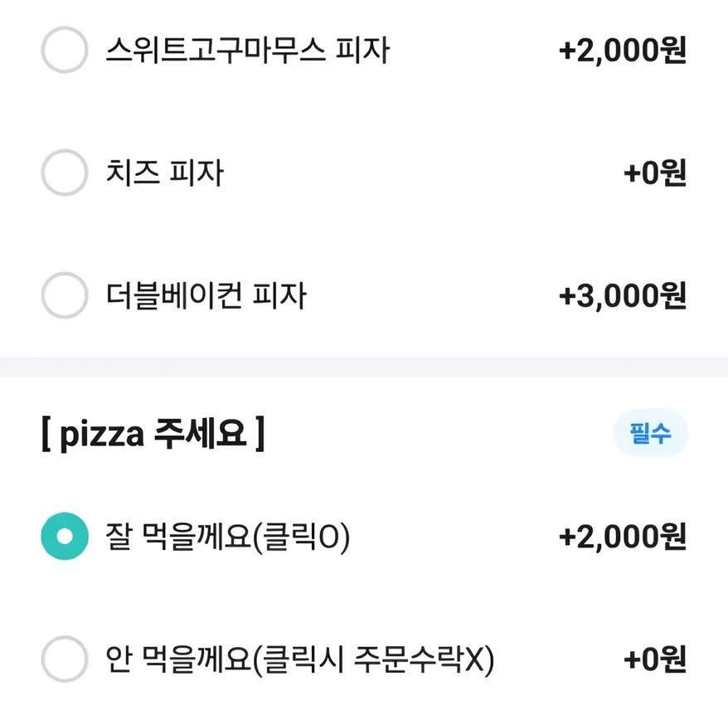Tap the 치즈 피자 option label
728x720 pixels.
(165, 173)
